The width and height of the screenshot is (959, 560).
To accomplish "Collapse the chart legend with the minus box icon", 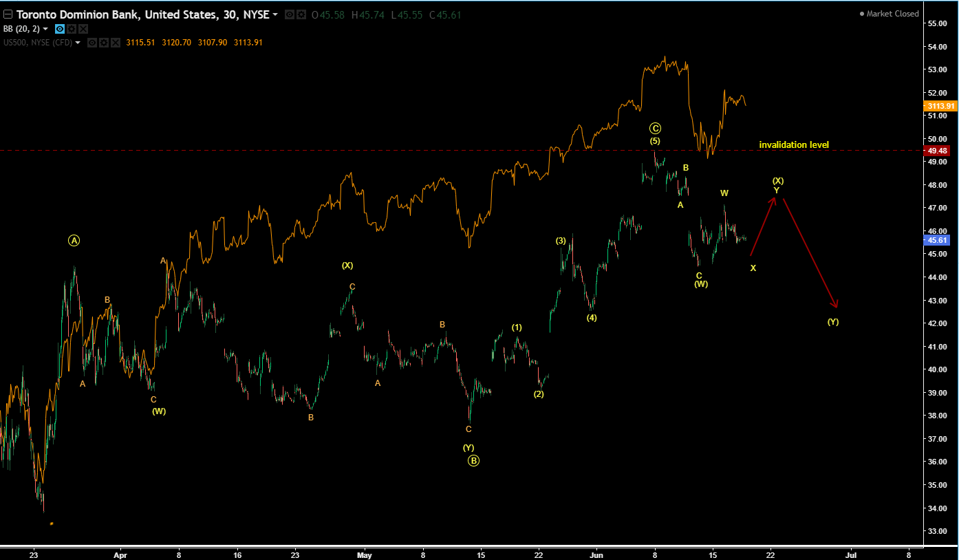I will click(x=8, y=14).
